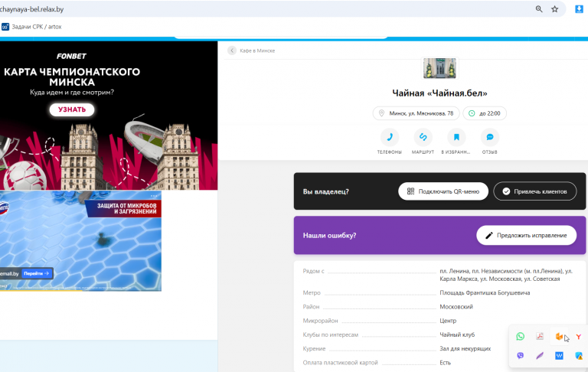Open the 'Задачи СРК / artox' bookmark
Screen dimensions: 588x372
(31, 27)
